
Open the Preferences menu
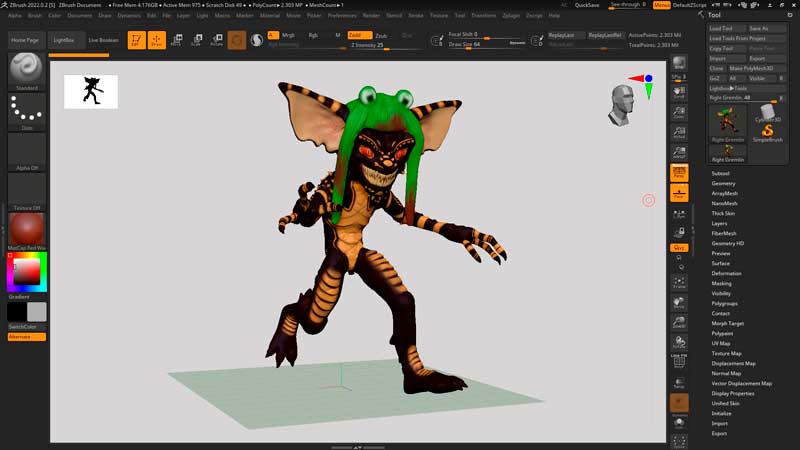click(342, 15)
